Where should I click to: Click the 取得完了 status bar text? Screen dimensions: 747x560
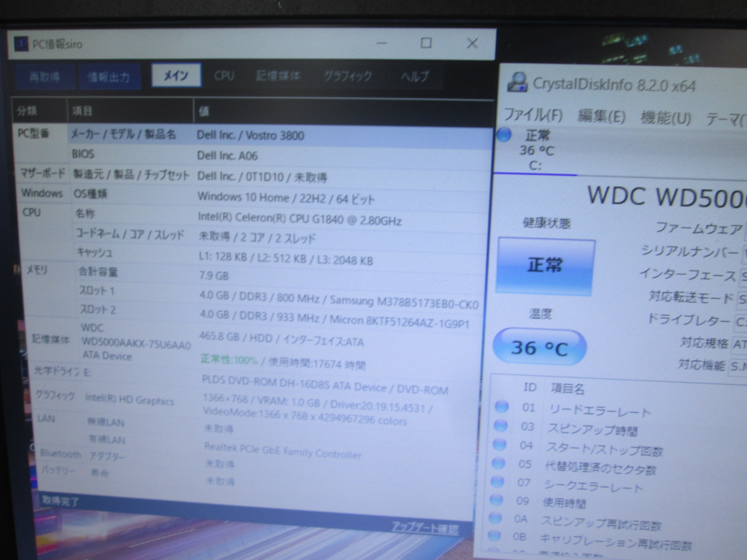coord(61,501)
